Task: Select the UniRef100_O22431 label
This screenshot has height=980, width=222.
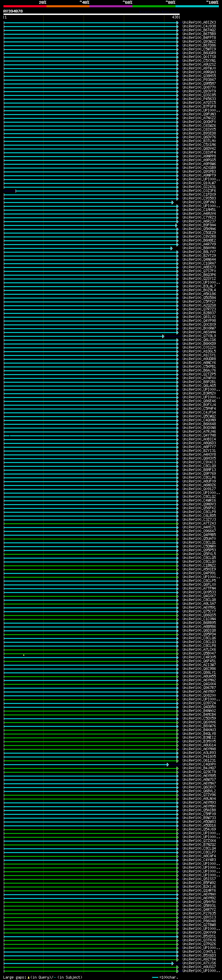Action: [x=199, y=187]
